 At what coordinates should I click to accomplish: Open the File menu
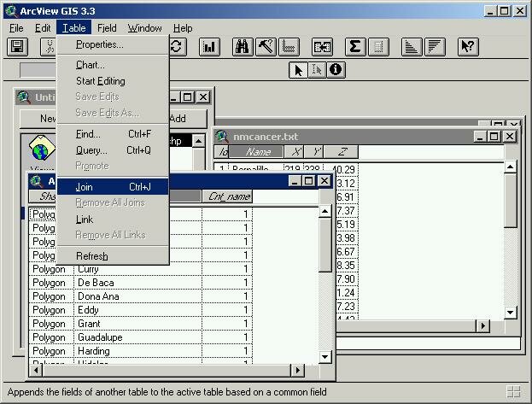[x=16, y=28]
